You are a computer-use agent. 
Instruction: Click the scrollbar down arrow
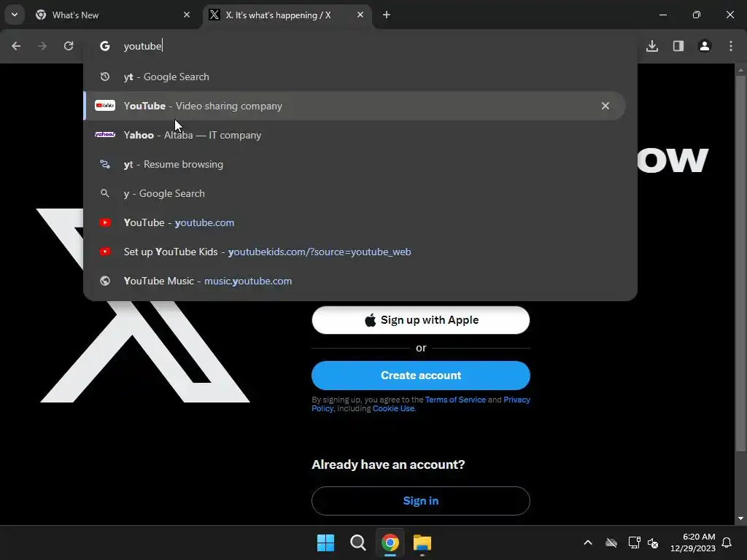point(740,518)
